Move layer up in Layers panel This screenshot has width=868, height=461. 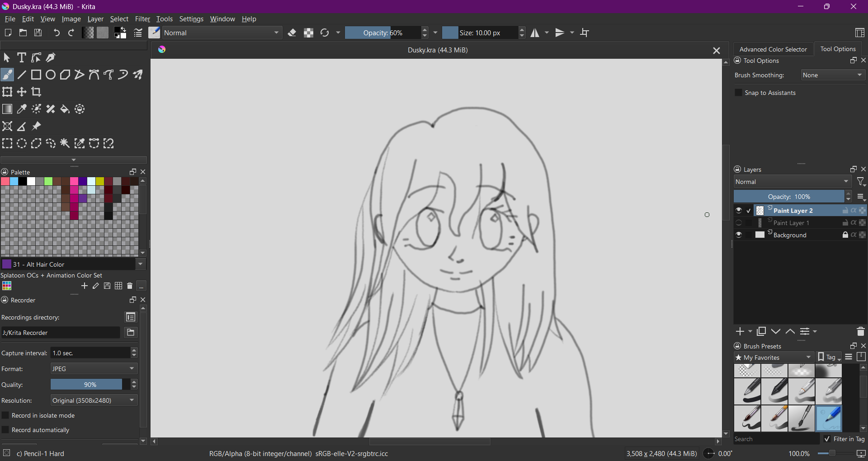(x=790, y=332)
